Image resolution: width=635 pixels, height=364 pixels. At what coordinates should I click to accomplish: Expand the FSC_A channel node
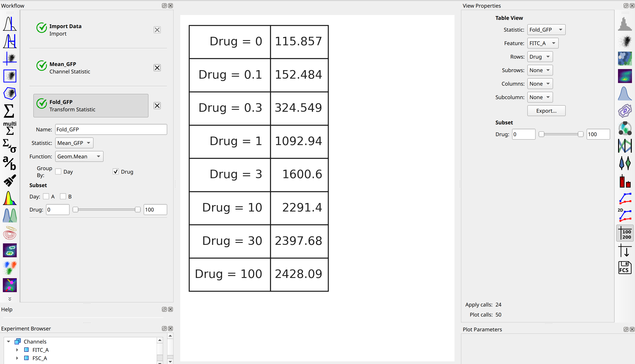(x=17, y=358)
